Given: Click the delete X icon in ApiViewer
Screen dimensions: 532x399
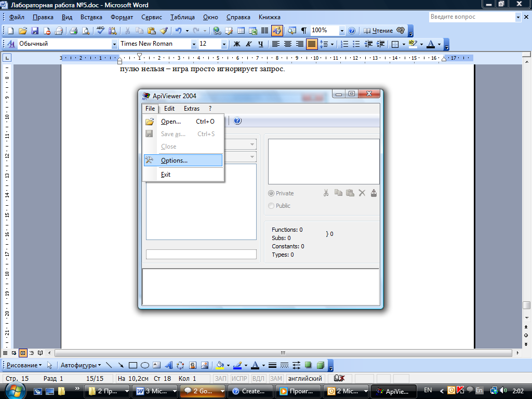Looking at the screenshot, I should tap(362, 193).
